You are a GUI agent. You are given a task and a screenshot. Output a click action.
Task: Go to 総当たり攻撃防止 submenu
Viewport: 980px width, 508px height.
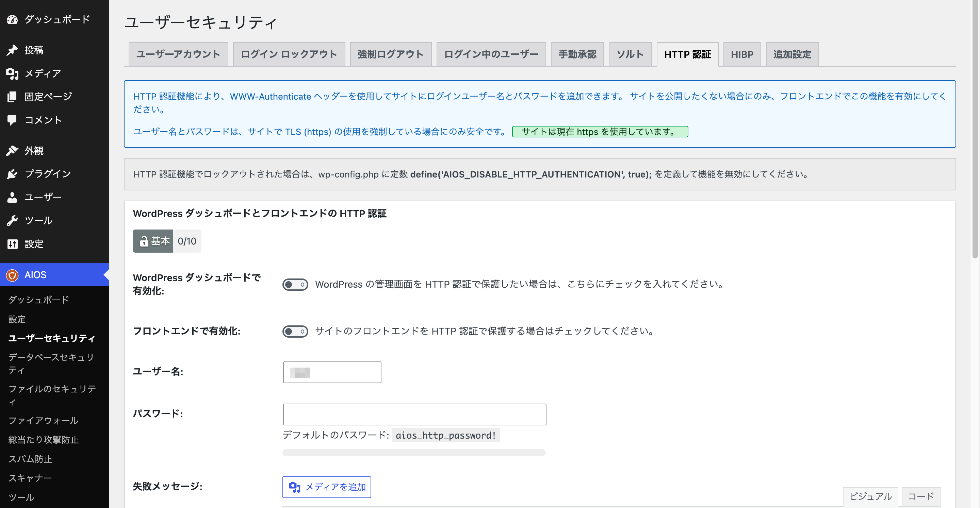(x=43, y=440)
